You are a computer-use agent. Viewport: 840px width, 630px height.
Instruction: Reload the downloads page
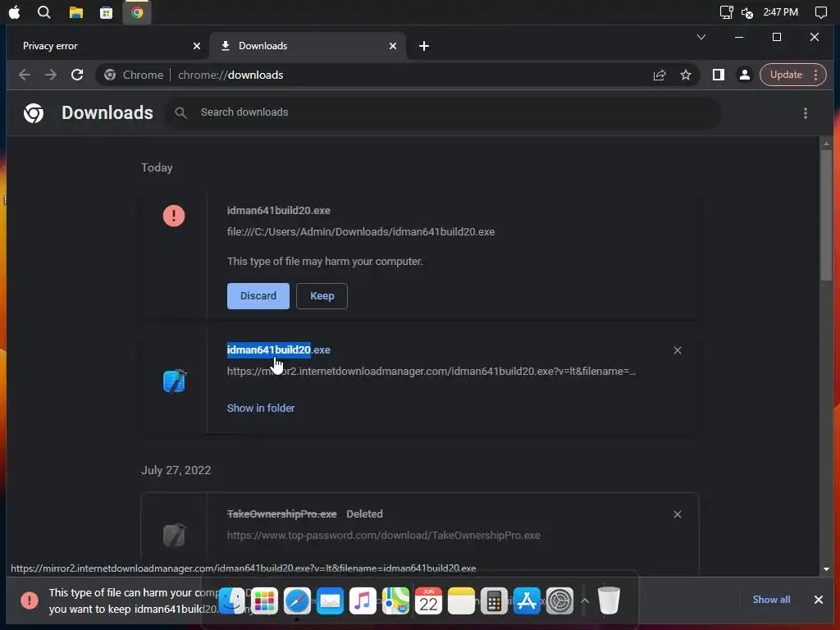pos(77,75)
